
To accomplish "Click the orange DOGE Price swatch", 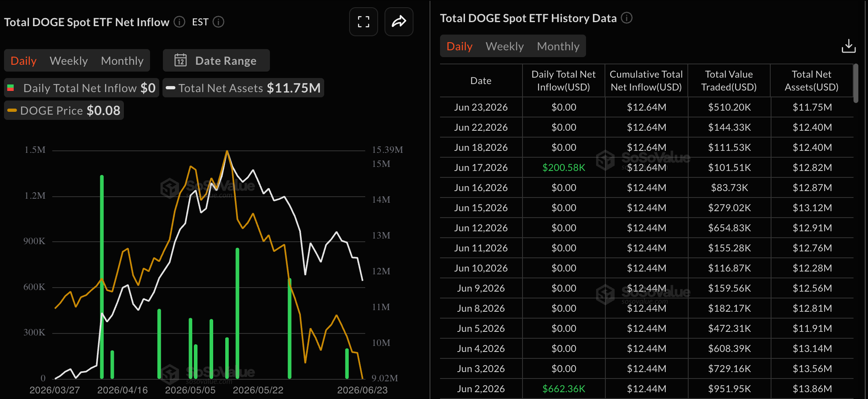I will click(x=12, y=110).
